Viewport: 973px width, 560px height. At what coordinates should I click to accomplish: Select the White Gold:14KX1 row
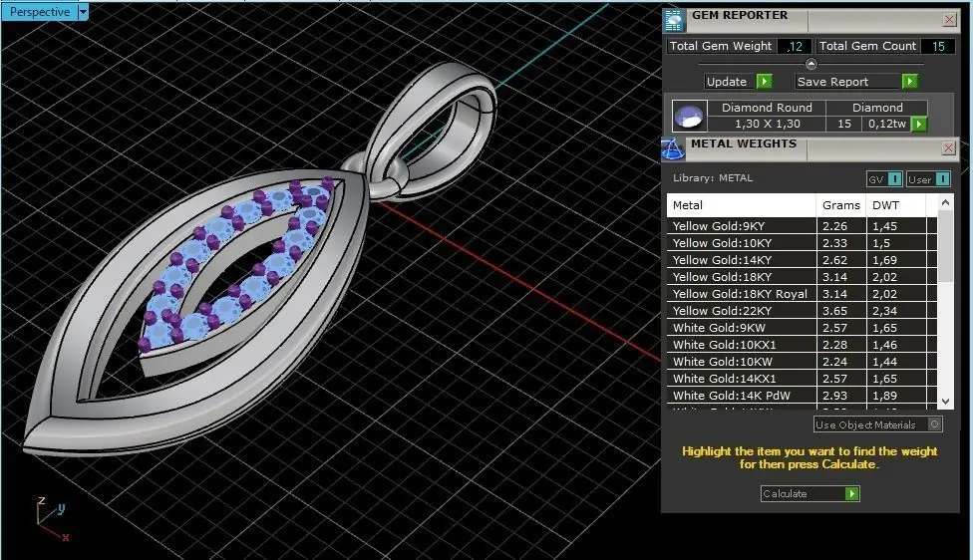[x=802, y=379]
